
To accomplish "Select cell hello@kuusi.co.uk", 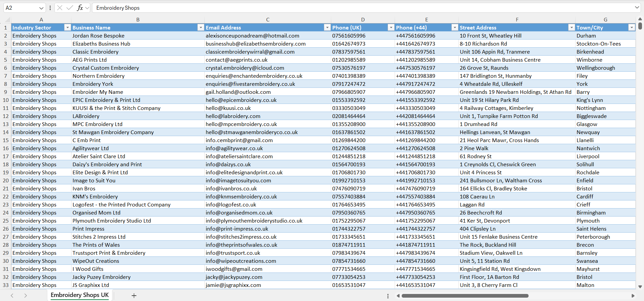I will tap(268, 108).
